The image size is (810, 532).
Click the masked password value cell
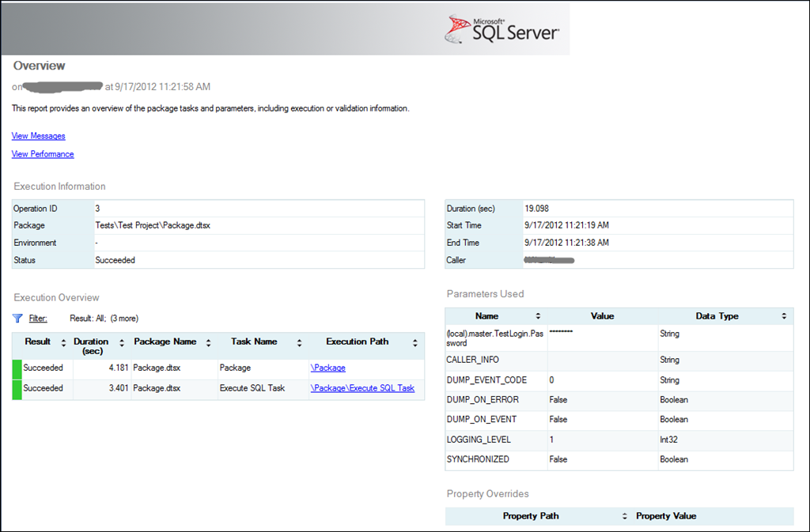point(601,338)
